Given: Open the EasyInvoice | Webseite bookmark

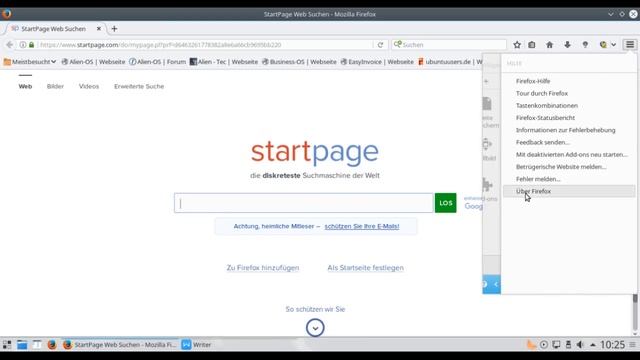Looking at the screenshot, I should (377, 62).
